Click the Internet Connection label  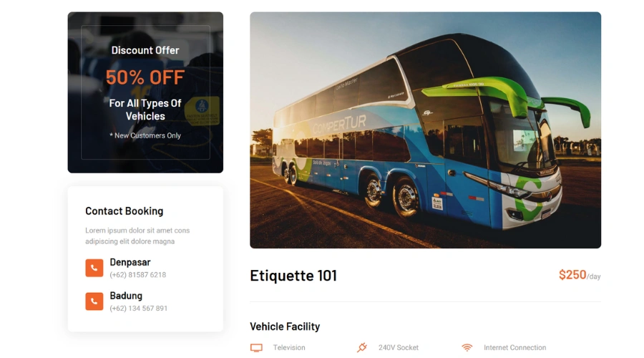point(514,348)
